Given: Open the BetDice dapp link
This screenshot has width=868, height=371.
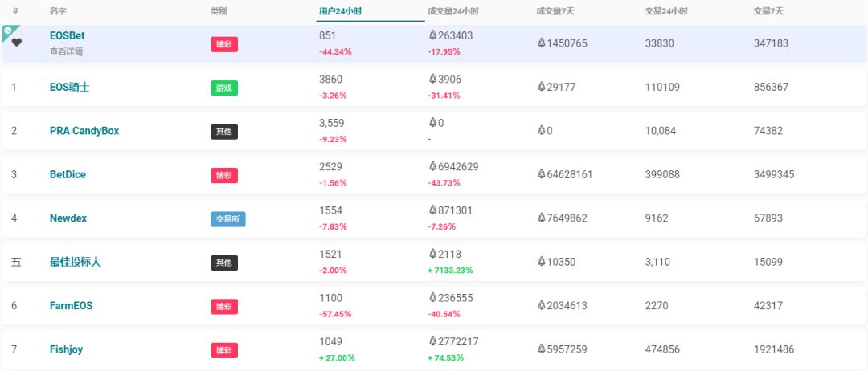Looking at the screenshot, I should (68, 174).
